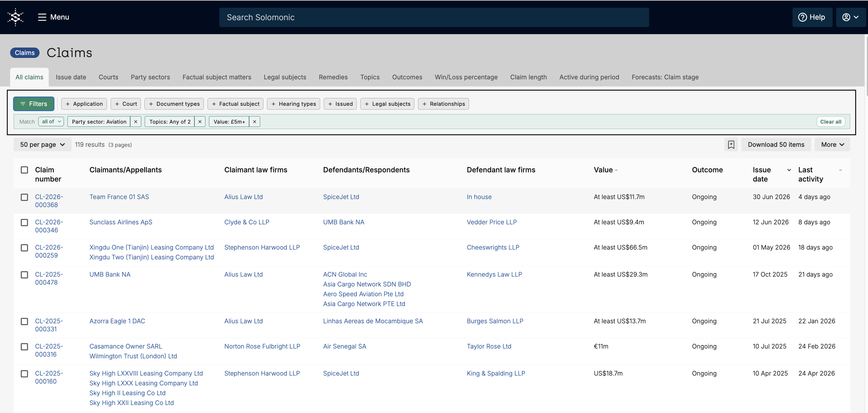Open the Factual subject matters tab
This screenshot has width=868, height=413.
(217, 77)
